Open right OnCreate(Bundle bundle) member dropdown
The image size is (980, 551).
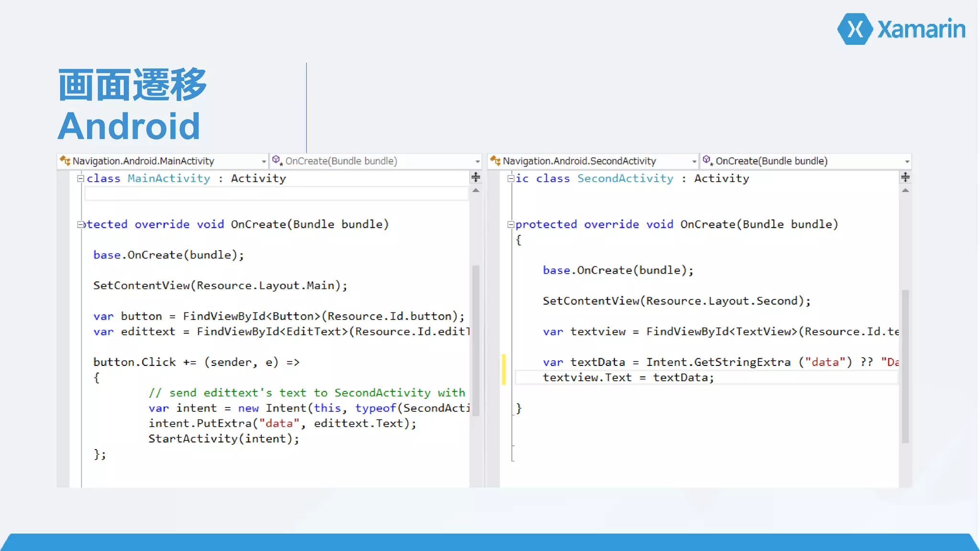(907, 162)
